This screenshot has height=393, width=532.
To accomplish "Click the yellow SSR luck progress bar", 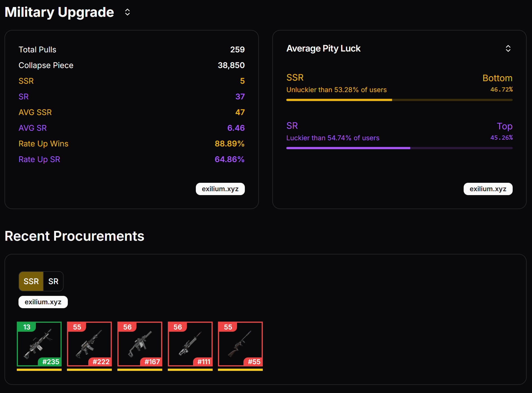I will click(399, 100).
